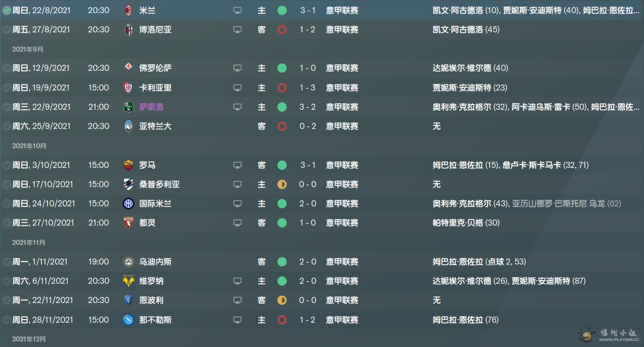Click the Inter Milan club crest
The height and width of the screenshot is (347, 644).
click(128, 203)
